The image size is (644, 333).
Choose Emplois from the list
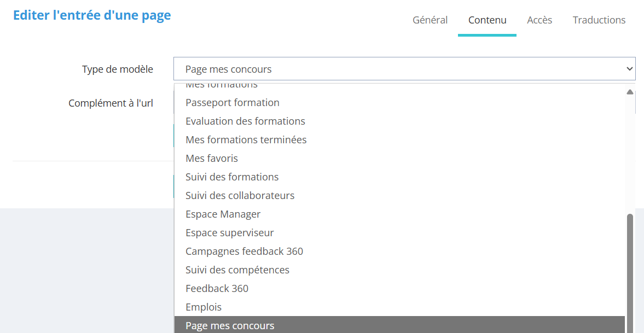click(203, 307)
